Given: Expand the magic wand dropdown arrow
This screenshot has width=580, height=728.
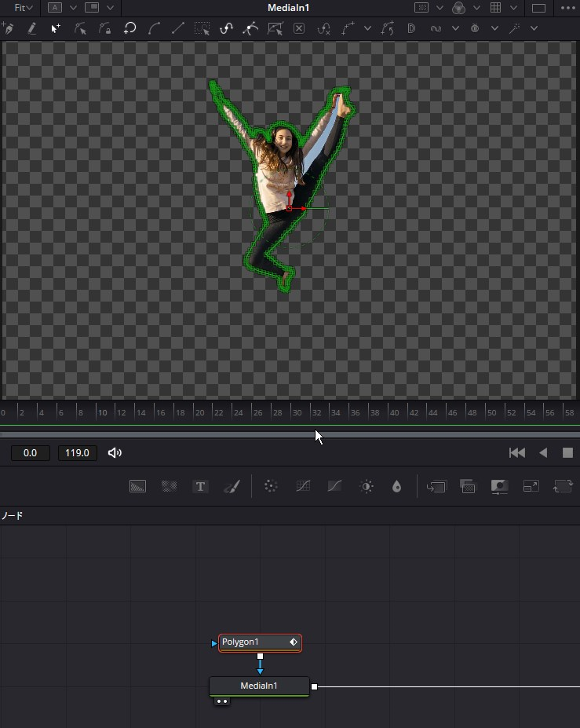Looking at the screenshot, I should tap(534, 28).
